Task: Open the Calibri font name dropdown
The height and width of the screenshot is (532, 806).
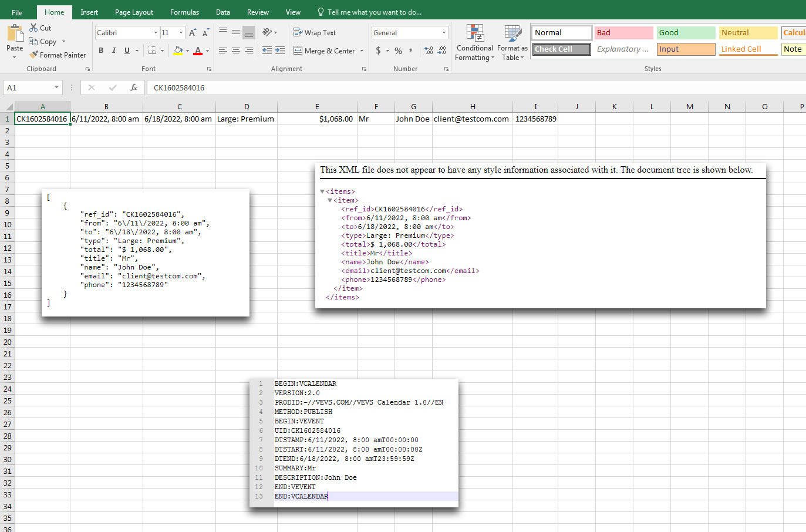Action: [x=156, y=33]
